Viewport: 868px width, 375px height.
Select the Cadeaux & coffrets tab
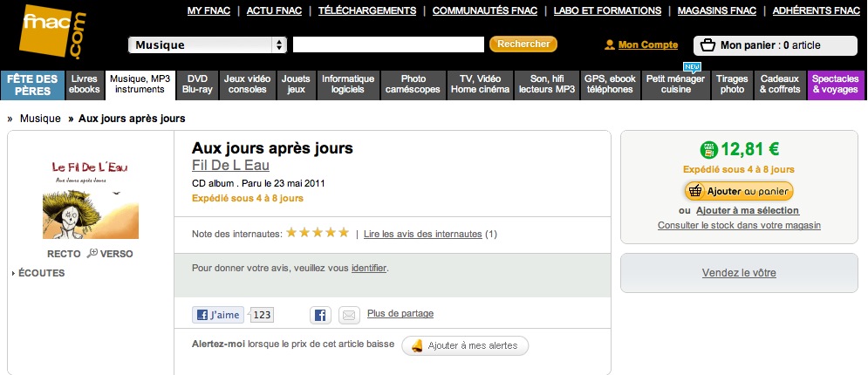tap(780, 85)
